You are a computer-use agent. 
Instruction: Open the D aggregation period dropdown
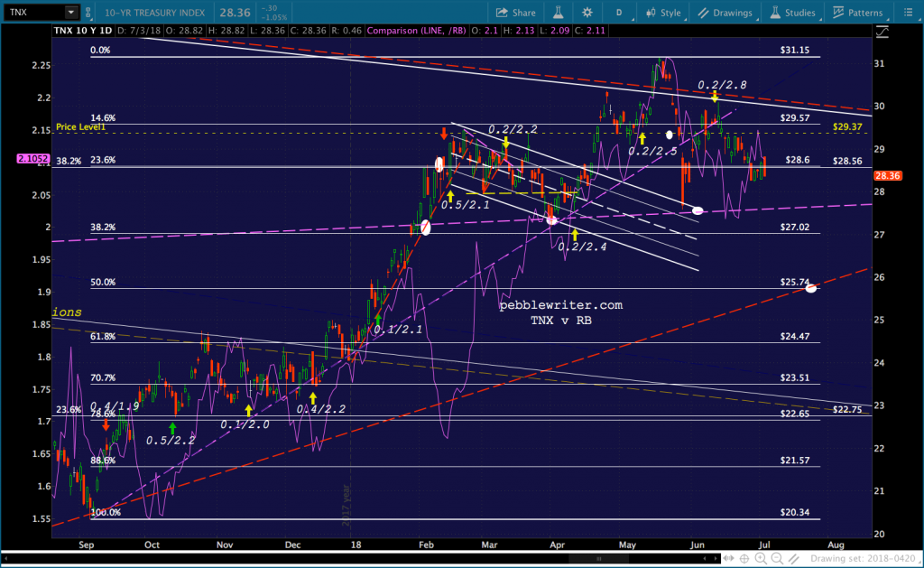tap(620, 13)
